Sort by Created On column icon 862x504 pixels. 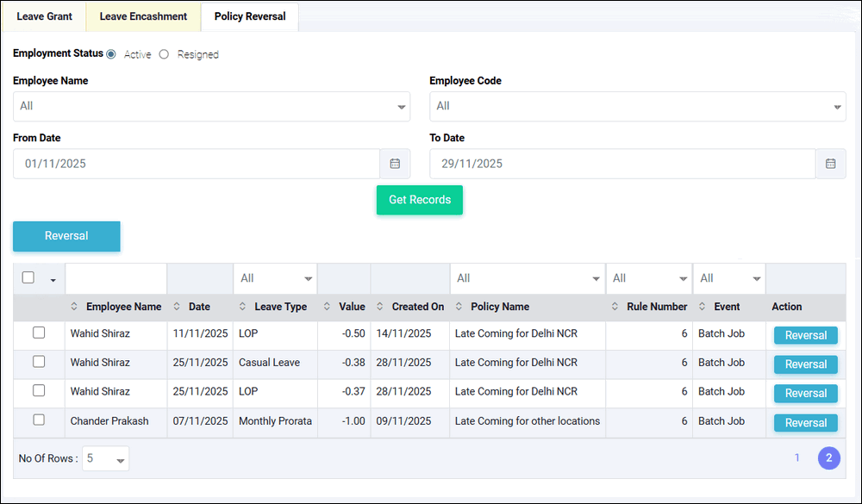(x=380, y=307)
